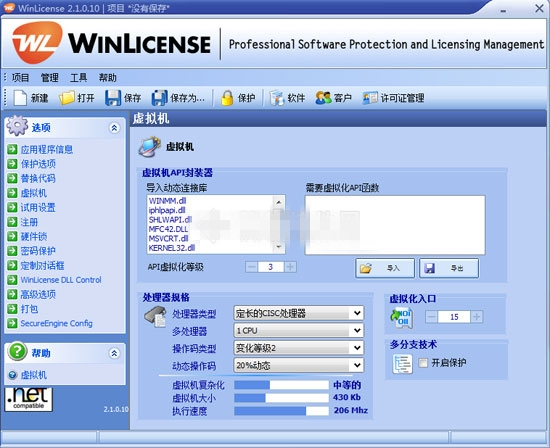
Task: Click the DLL list scroll-down arrow
Action: [x=279, y=247]
